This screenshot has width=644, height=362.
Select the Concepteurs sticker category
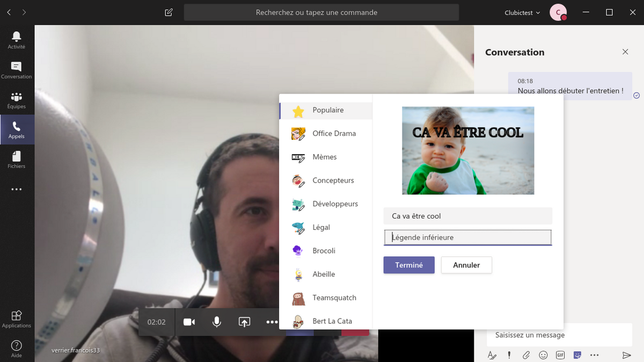pos(326,180)
